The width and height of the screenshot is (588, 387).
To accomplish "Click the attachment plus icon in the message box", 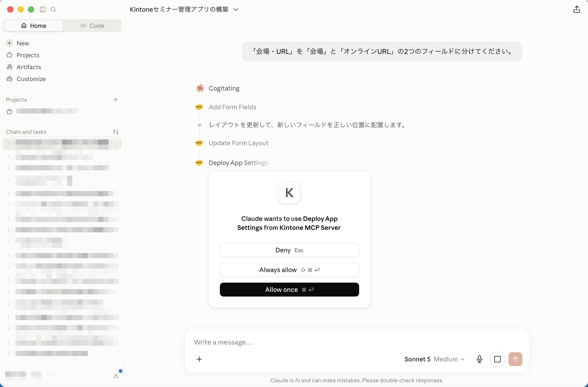I will (199, 359).
